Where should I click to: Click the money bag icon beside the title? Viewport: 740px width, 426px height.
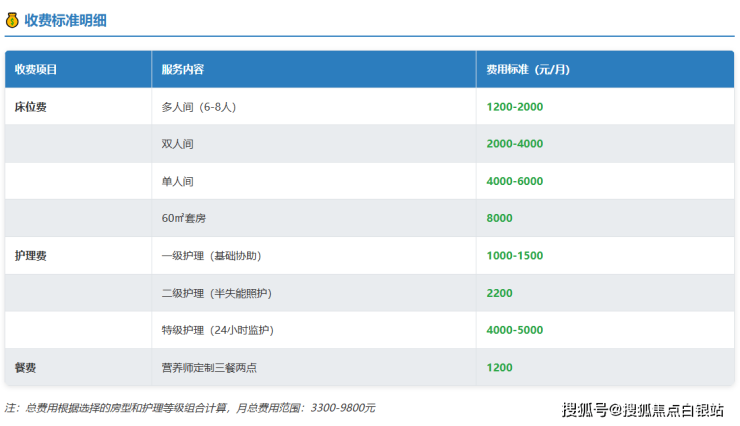(x=12, y=19)
